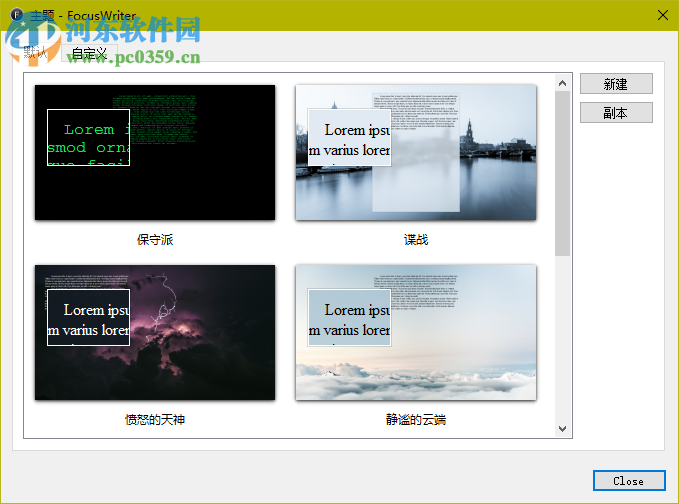679x504 pixels.
Task: Click the scrollbar up arrow
Action: [x=563, y=83]
